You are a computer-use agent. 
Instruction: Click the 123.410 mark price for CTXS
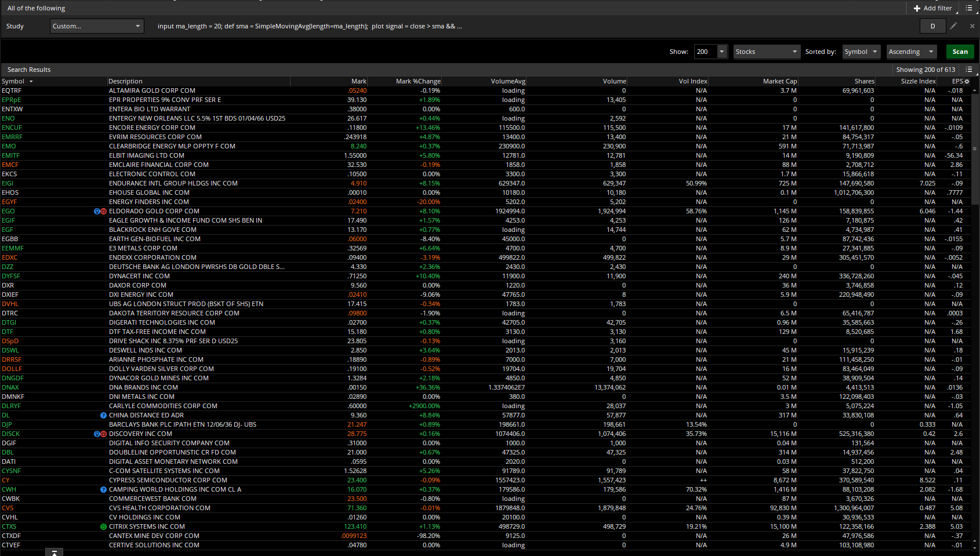point(355,527)
